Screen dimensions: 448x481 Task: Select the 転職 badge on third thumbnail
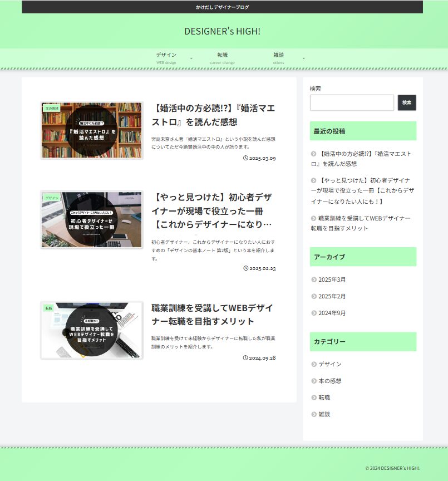[x=49, y=308]
